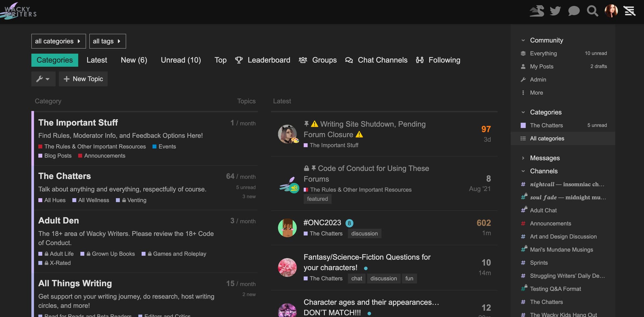Click the Wacky Writers logo

coord(19,11)
